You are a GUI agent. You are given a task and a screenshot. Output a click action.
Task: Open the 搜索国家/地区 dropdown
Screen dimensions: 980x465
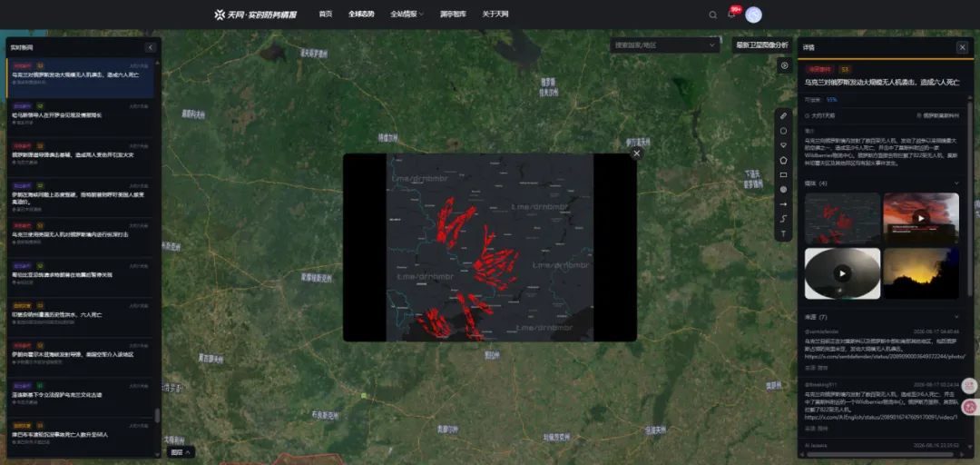click(665, 45)
